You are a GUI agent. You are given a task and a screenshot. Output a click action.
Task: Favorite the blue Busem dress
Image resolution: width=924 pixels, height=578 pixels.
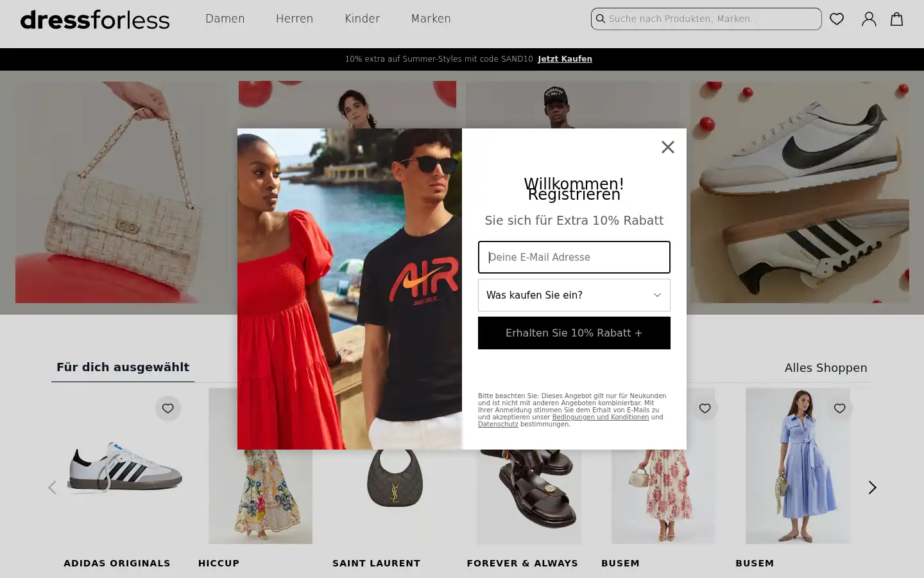tap(839, 408)
